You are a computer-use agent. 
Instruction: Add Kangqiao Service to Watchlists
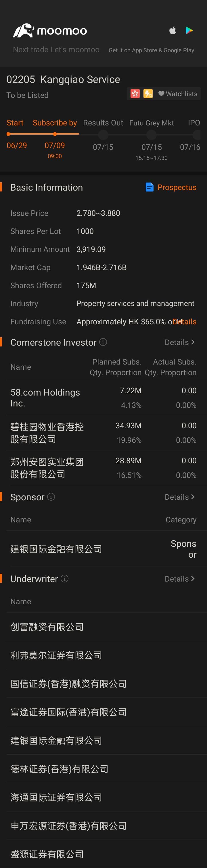pyautogui.click(x=178, y=94)
